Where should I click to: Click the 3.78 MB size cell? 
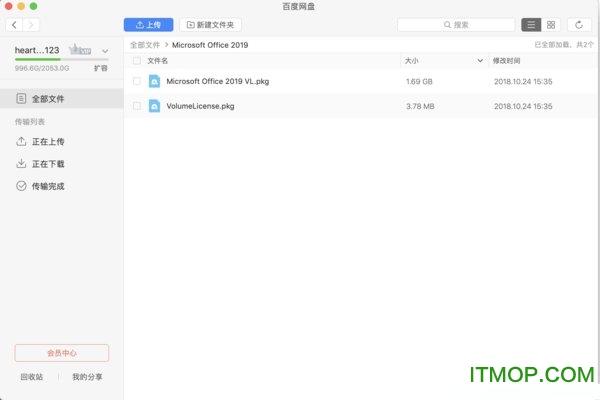[x=420, y=106]
